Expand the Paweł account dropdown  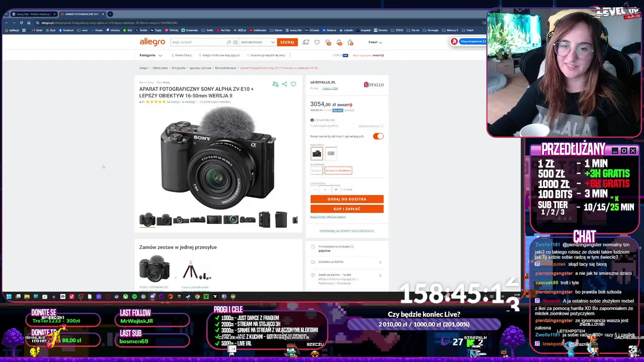point(375,42)
